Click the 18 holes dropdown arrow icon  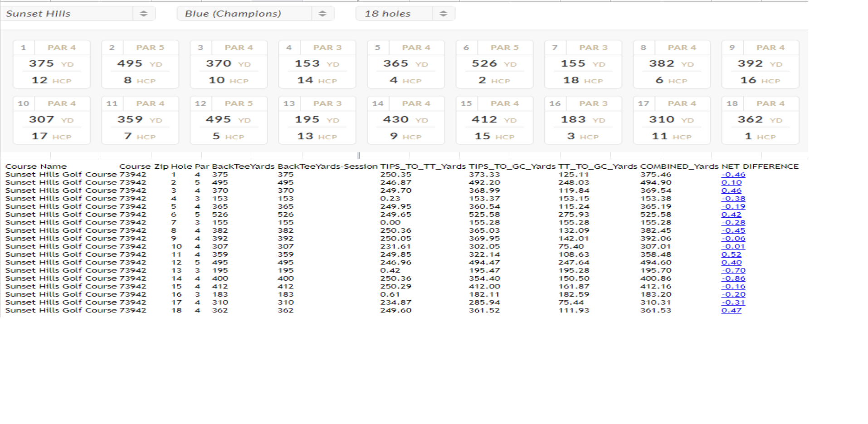pyautogui.click(x=444, y=14)
